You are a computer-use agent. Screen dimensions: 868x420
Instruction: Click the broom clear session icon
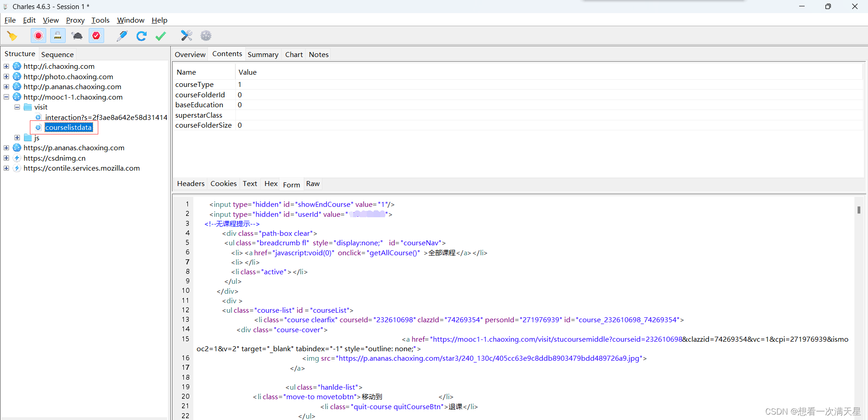point(12,36)
